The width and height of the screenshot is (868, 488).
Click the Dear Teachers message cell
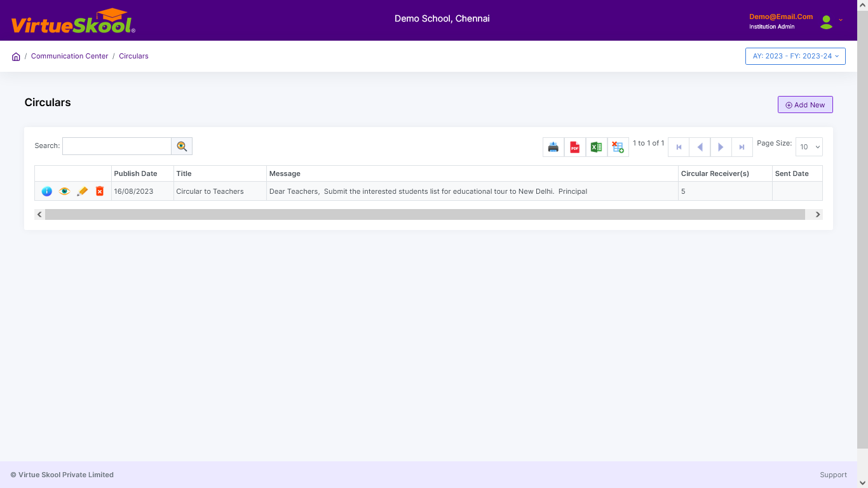coord(472,191)
